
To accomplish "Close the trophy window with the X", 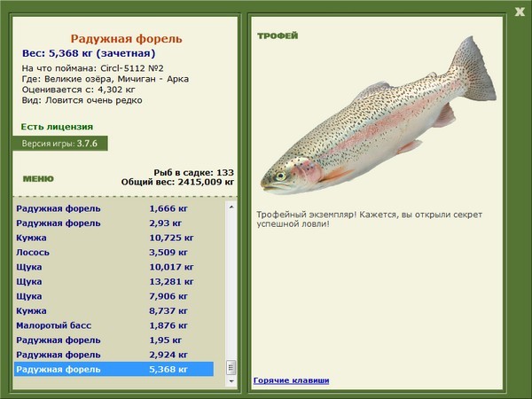I will click(520, 12).
